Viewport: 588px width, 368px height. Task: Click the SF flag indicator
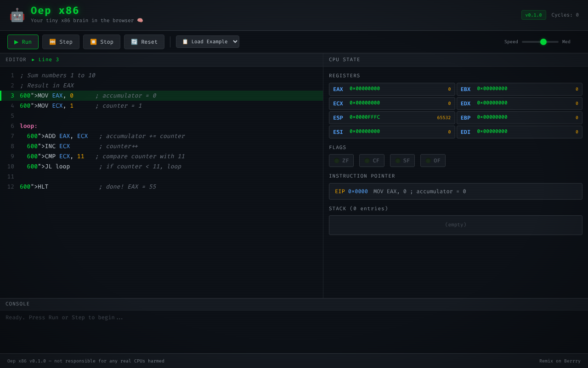(x=402, y=161)
